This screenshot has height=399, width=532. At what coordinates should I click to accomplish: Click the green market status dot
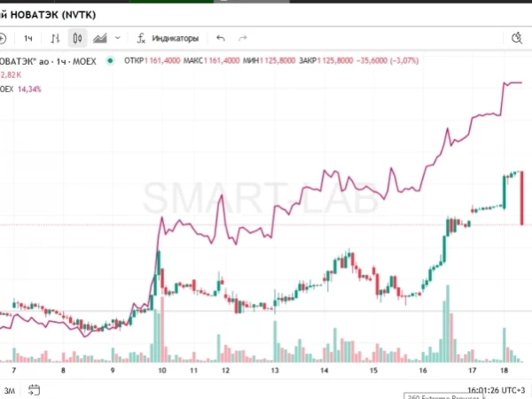[110, 61]
